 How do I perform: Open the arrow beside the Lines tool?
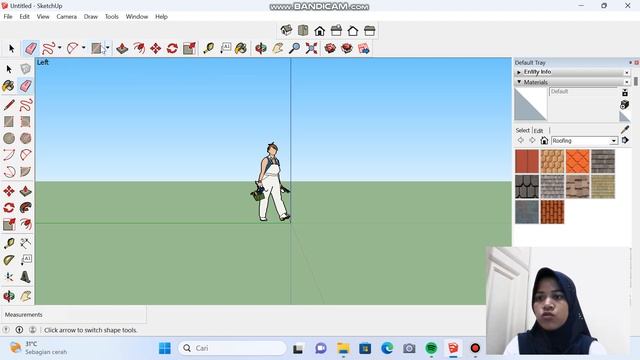60,48
